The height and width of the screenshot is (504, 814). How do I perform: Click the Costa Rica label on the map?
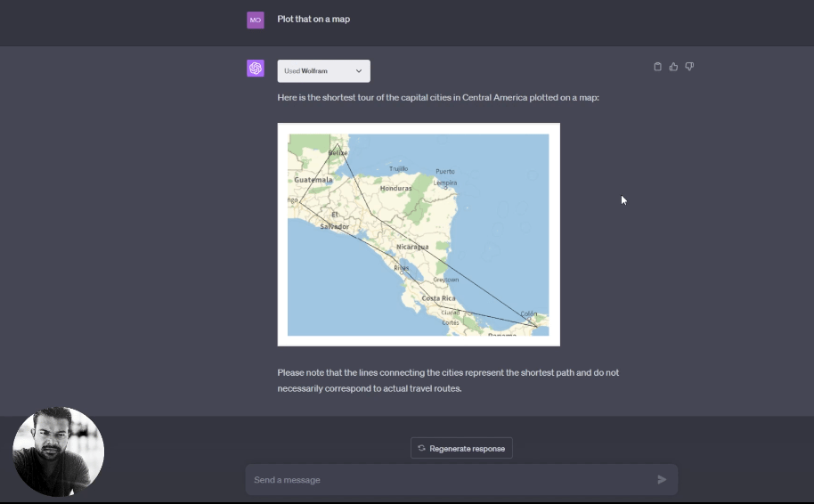(x=439, y=298)
